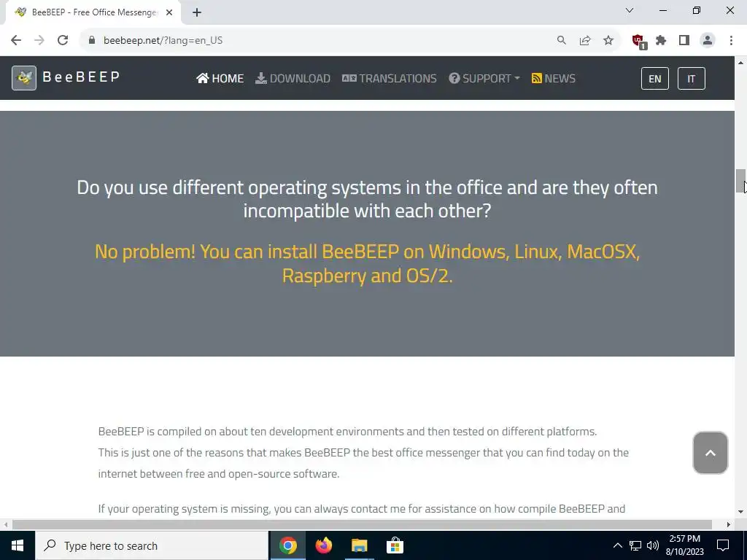
Task: Click the heading about different operating systems
Action: 368,199
